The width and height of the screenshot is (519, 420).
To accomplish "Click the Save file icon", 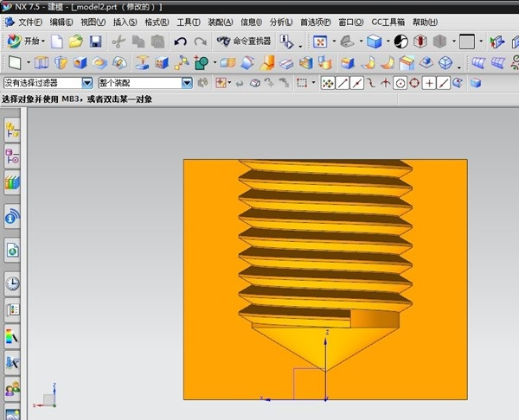I will (x=95, y=41).
